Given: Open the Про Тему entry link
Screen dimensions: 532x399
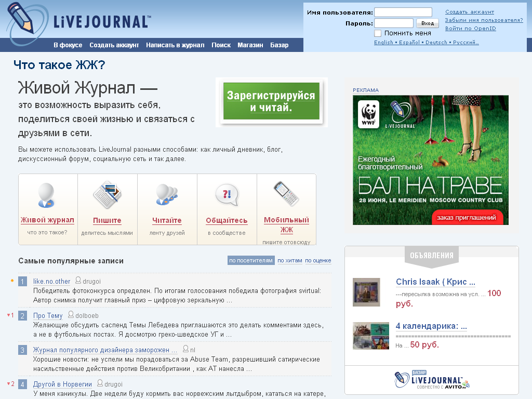Looking at the screenshot, I should tap(48, 315).
